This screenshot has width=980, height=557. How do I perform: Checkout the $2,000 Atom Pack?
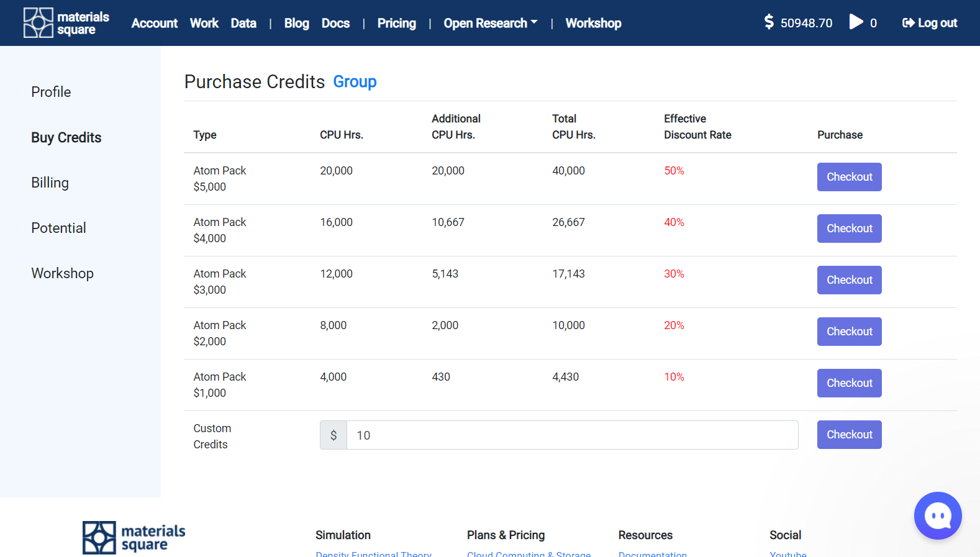(x=849, y=332)
